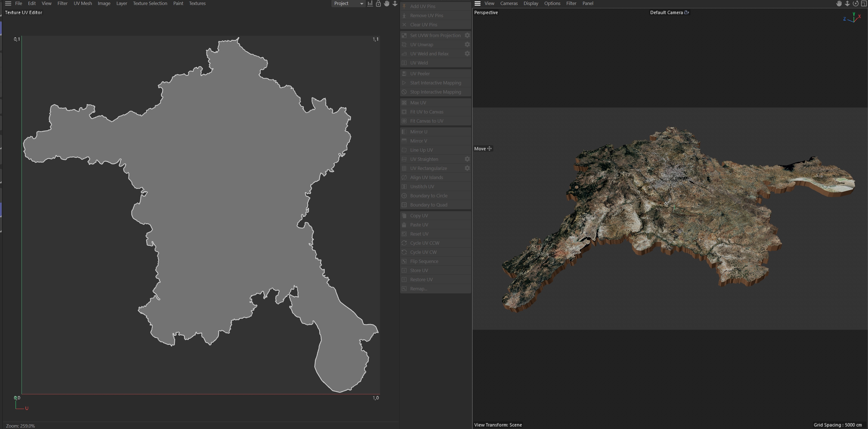
Task: Open Set UVW from Projection gear options
Action: click(x=467, y=35)
